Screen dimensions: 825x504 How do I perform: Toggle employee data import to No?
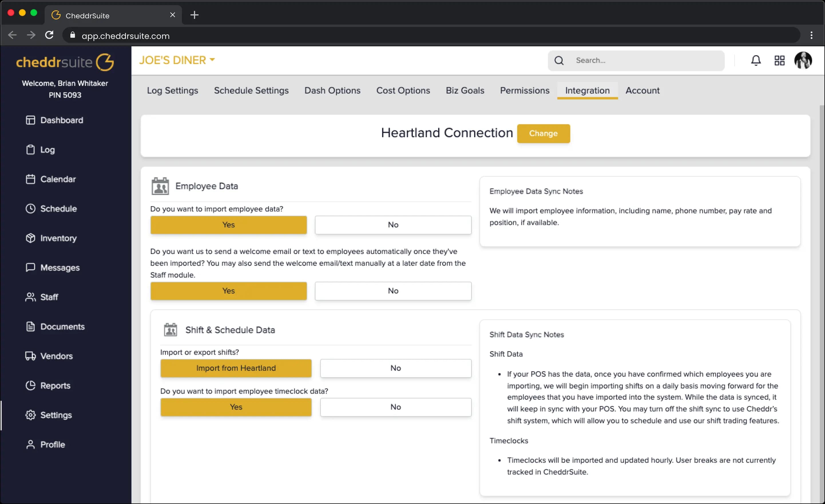(393, 225)
